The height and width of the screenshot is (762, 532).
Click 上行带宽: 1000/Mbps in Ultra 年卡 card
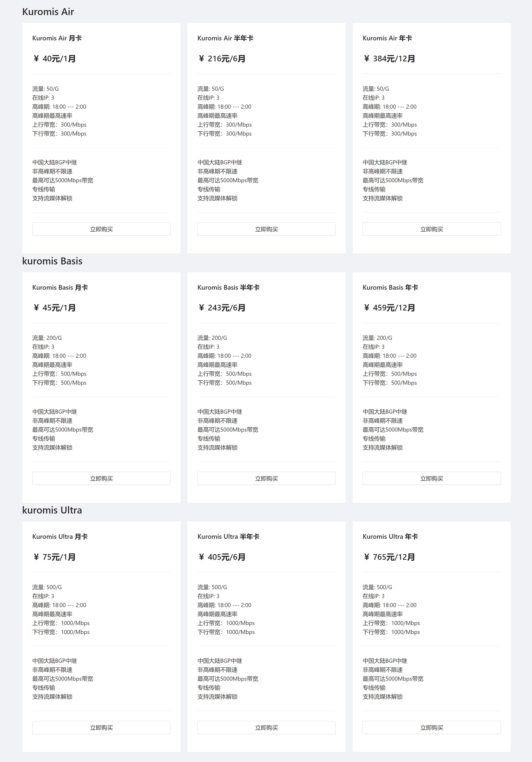[391, 623]
